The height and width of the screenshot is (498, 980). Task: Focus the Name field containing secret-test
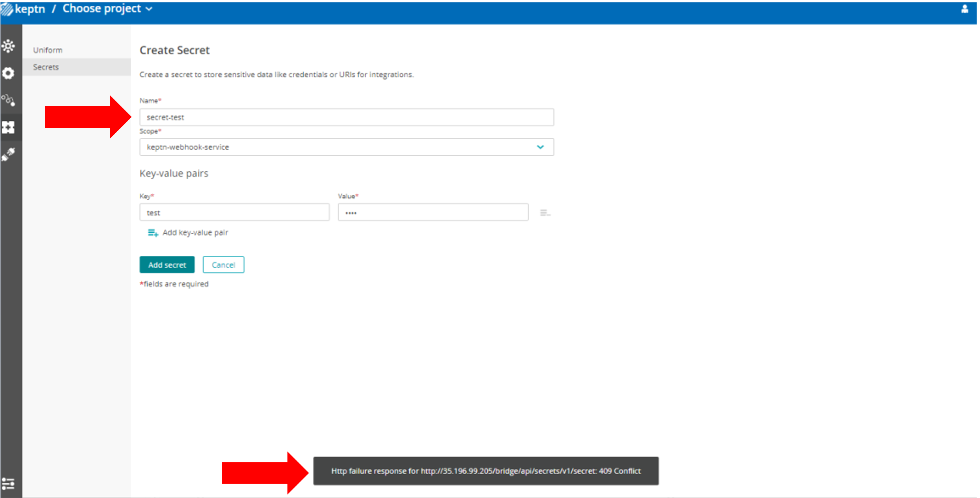[346, 118]
